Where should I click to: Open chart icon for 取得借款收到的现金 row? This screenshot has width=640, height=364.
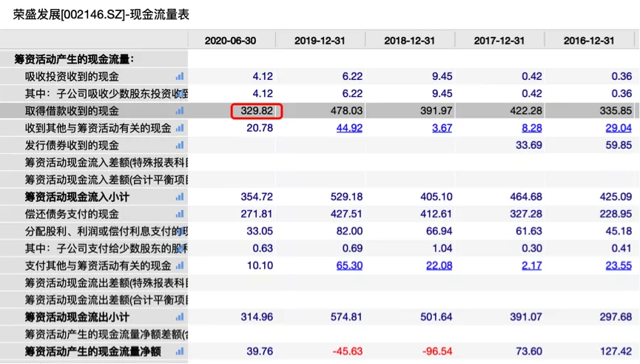click(x=180, y=110)
